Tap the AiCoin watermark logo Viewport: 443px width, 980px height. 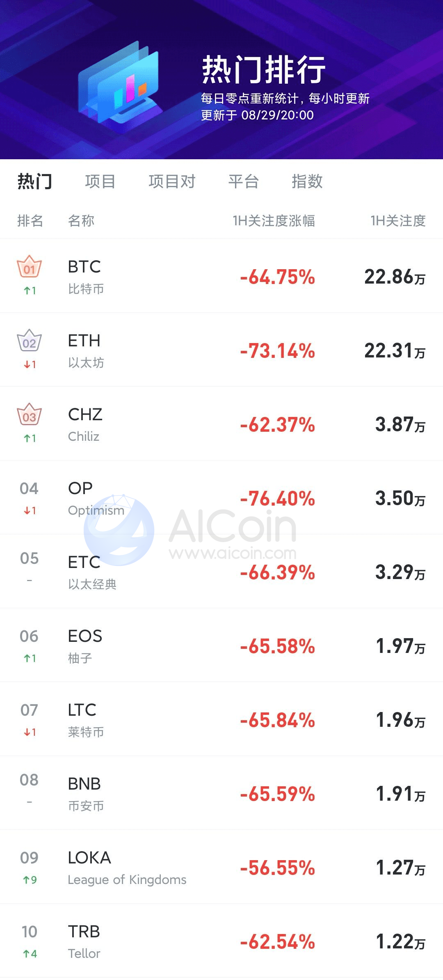190,530
